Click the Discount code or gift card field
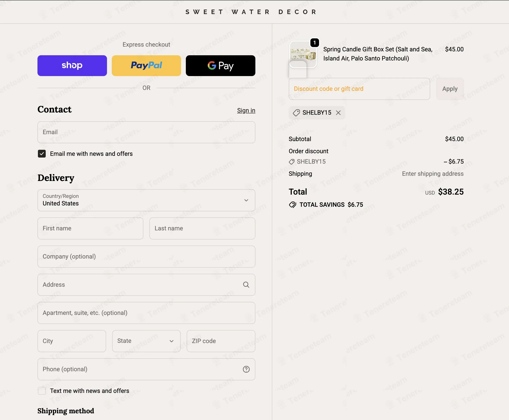 pos(359,89)
